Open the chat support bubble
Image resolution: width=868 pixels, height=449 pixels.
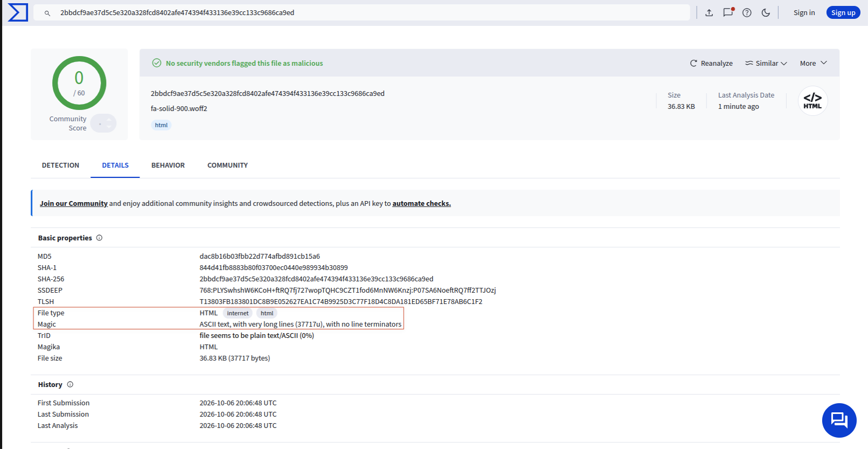pyautogui.click(x=839, y=420)
